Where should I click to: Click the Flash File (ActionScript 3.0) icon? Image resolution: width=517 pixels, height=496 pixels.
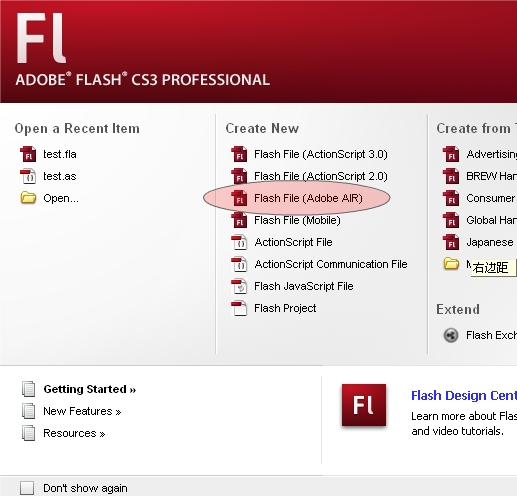click(x=239, y=154)
